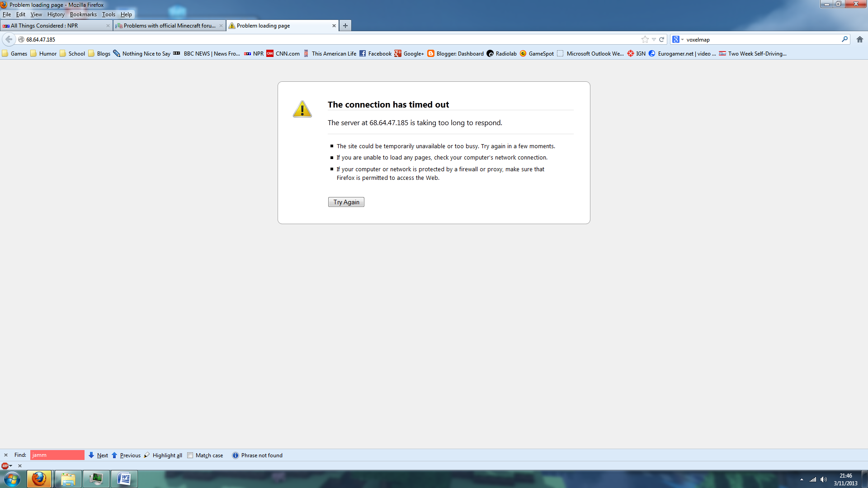Close the find bar

[6, 455]
